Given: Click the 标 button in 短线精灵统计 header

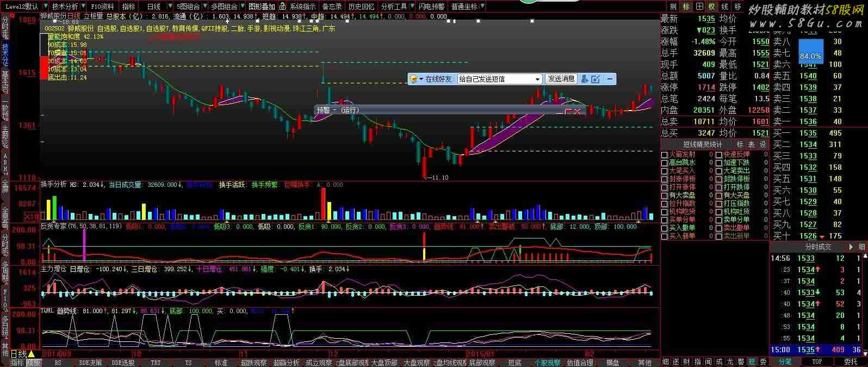Looking at the screenshot, I should click(740, 144).
